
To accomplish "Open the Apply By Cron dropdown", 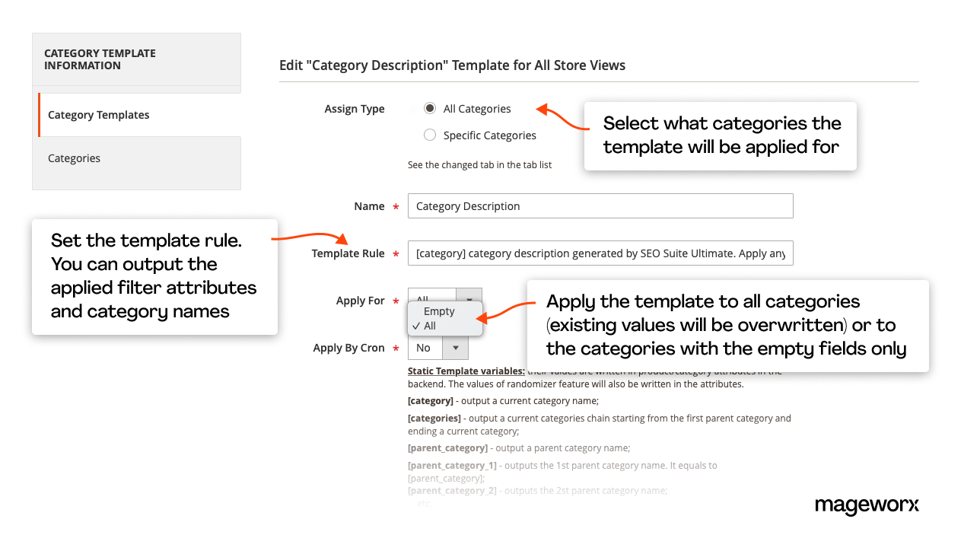I will (x=455, y=348).
